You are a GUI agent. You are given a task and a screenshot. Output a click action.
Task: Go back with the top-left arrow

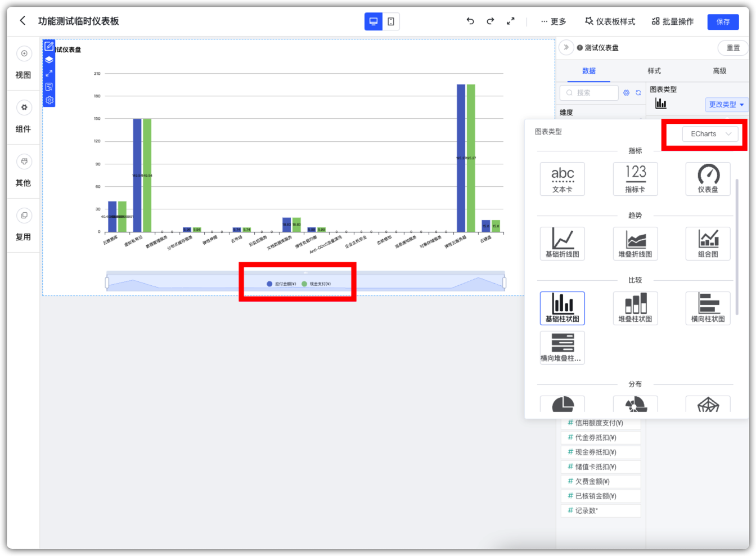coord(22,21)
